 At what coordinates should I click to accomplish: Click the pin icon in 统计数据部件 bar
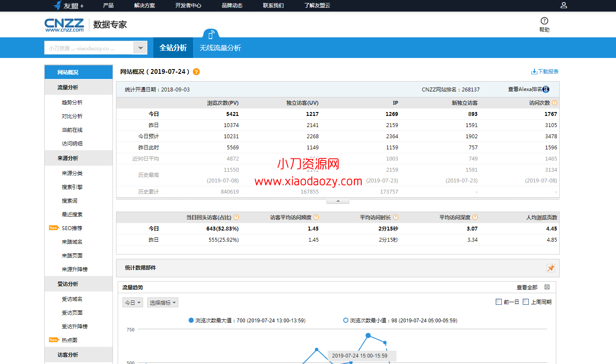click(x=551, y=268)
